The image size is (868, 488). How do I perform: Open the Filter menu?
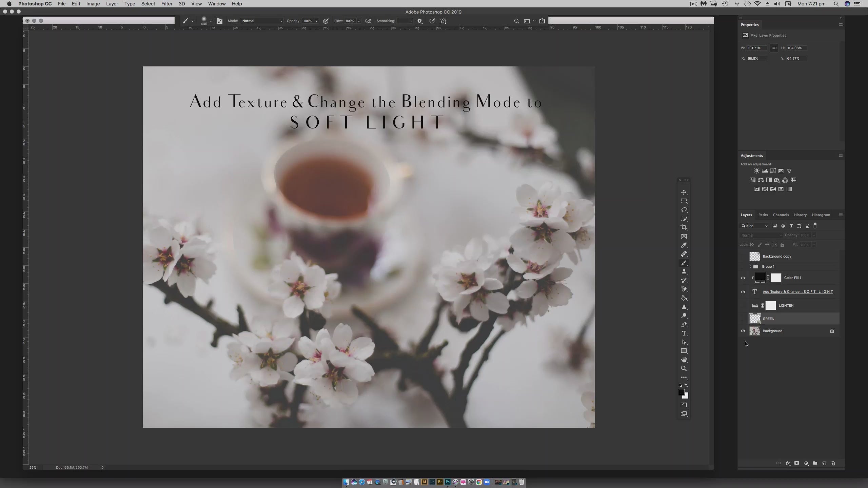(x=166, y=4)
